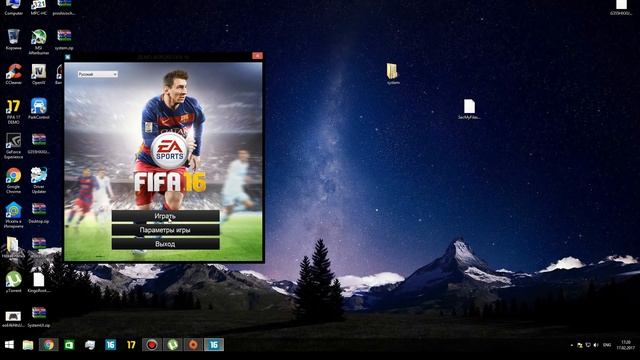The image size is (640, 360).
Task: Launch FIFA 17 DEMO desktop shortcut
Action: 13,111
